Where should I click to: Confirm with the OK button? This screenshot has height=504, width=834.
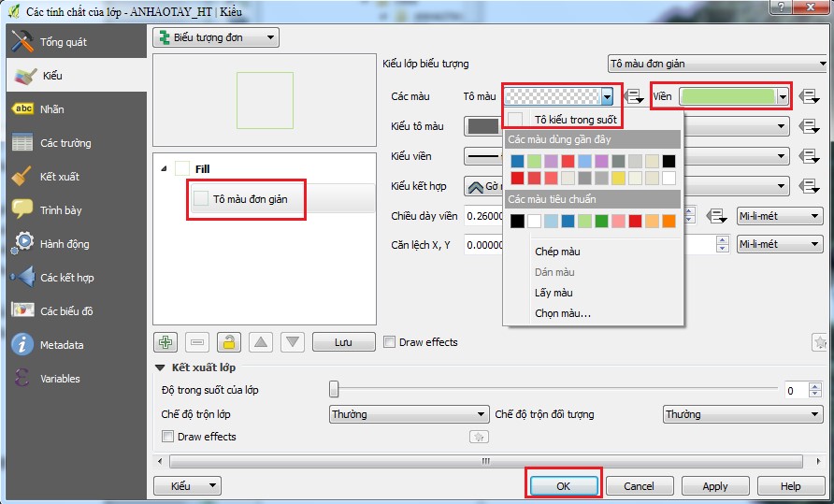click(x=563, y=486)
